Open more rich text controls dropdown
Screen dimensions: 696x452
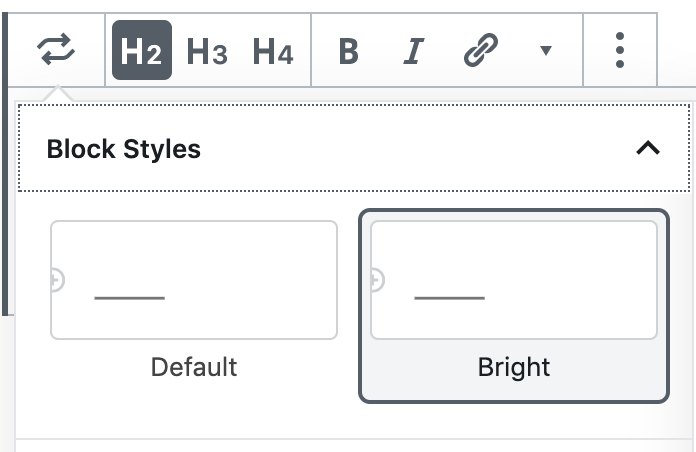[x=545, y=51]
